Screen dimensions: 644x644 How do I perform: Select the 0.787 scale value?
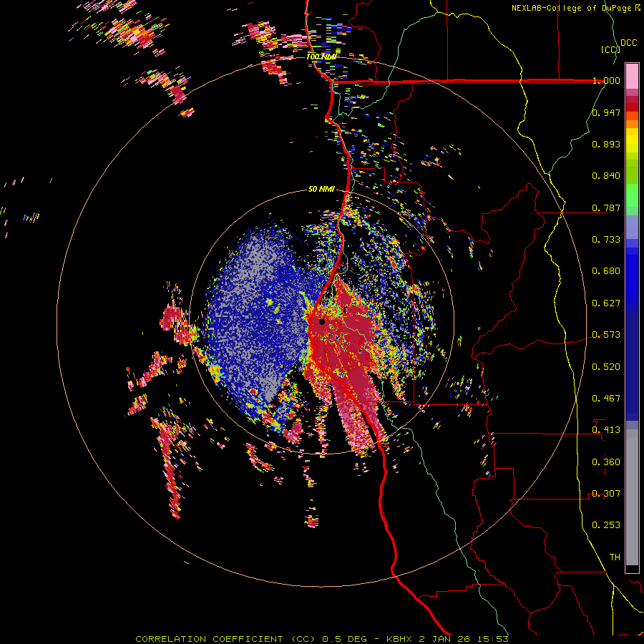[606, 208]
